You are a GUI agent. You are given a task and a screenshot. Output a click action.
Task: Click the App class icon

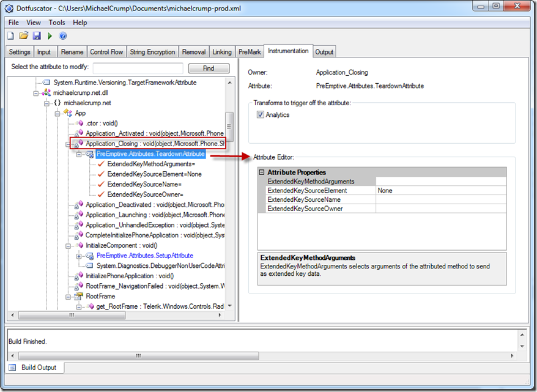68,113
